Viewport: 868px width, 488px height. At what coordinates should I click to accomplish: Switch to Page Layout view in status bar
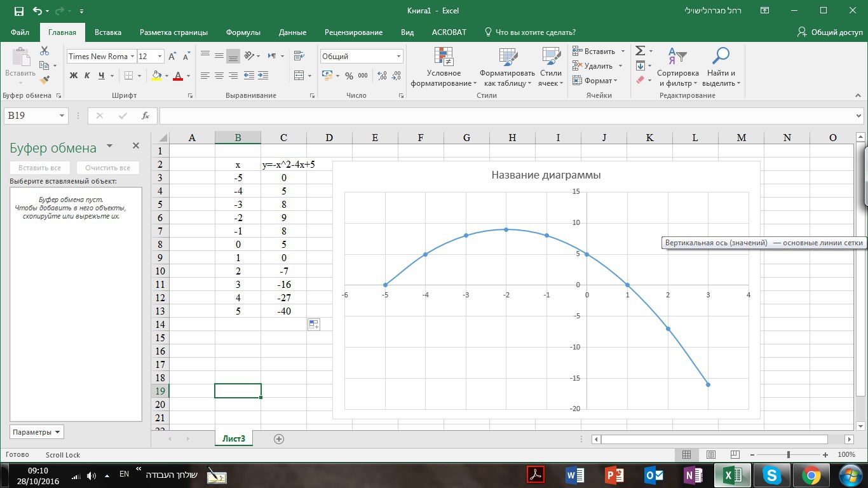711,455
